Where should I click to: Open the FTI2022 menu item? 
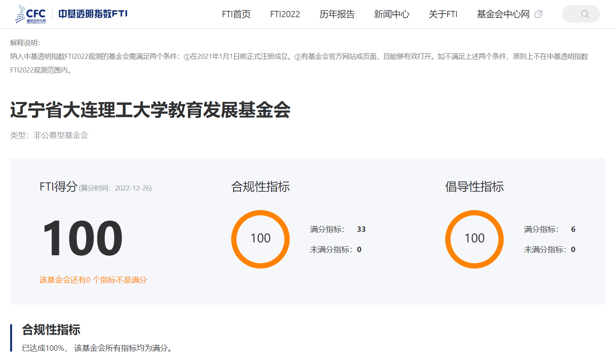click(285, 14)
